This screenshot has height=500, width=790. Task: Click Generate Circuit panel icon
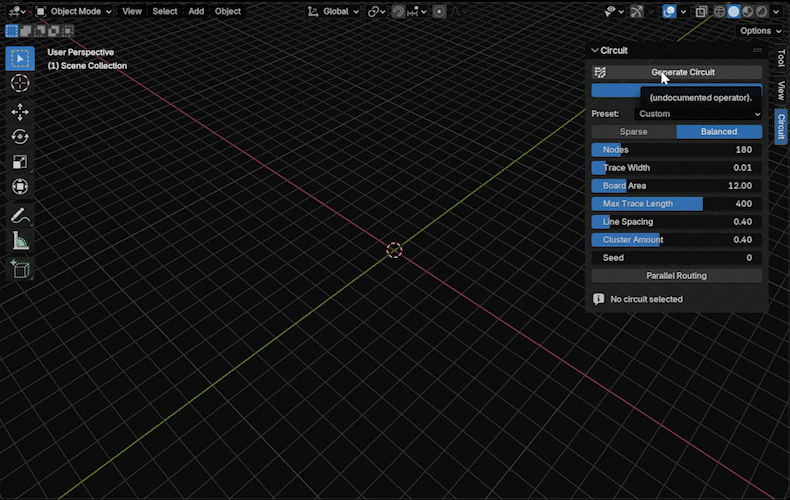click(600, 72)
